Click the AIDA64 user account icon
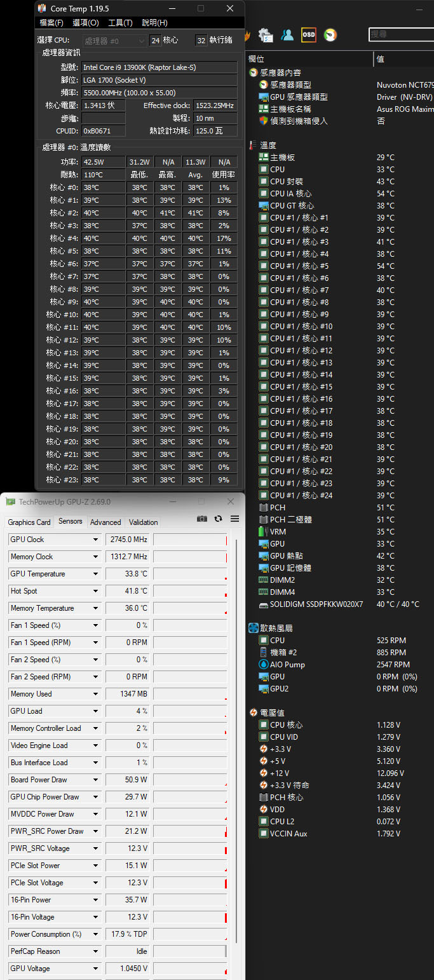 pos(287,35)
